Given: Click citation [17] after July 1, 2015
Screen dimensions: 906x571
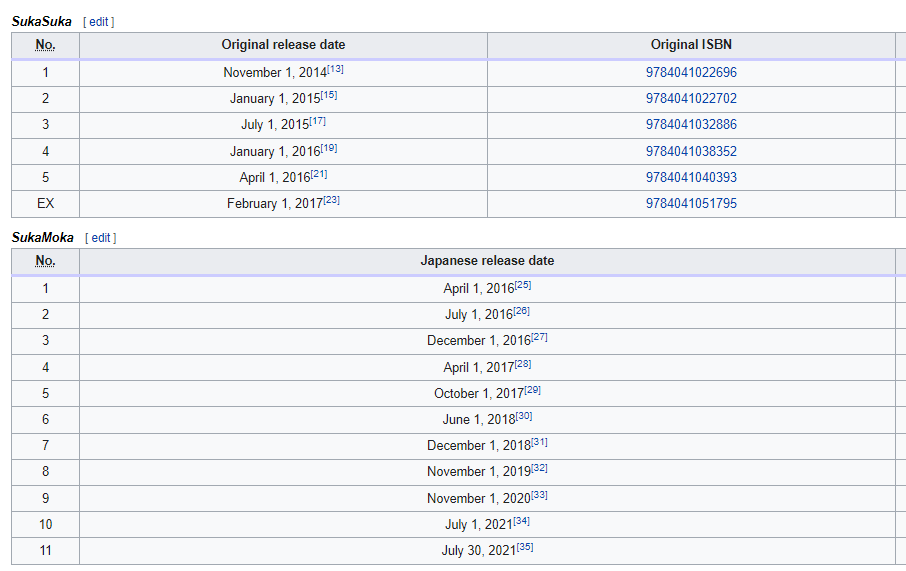Looking at the screenshot, I should 318,121.
